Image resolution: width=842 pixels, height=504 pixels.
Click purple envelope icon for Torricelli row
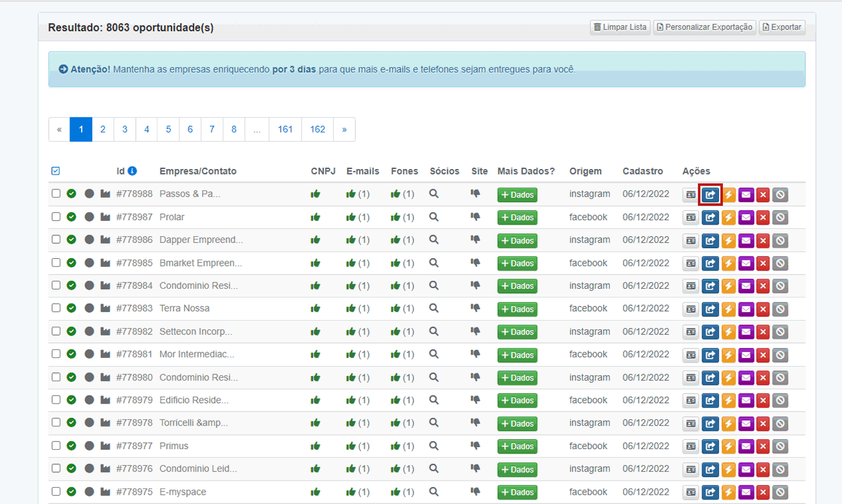pos(746,424)
